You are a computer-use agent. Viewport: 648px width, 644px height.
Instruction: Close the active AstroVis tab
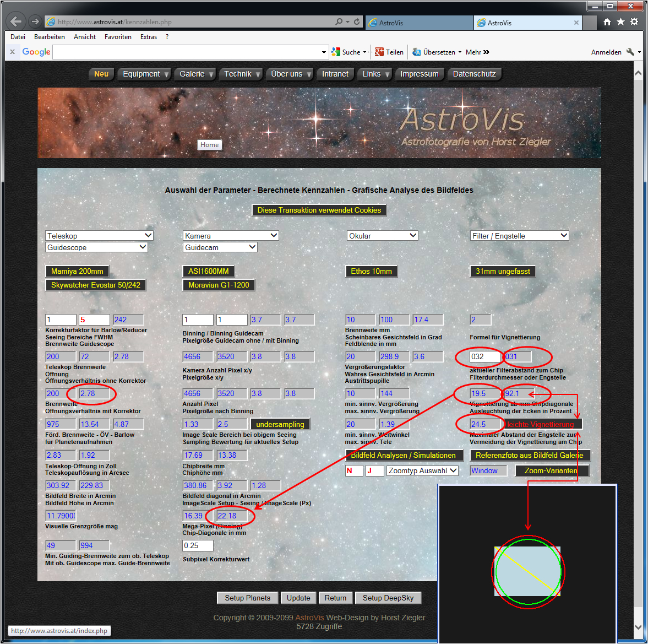576,23
